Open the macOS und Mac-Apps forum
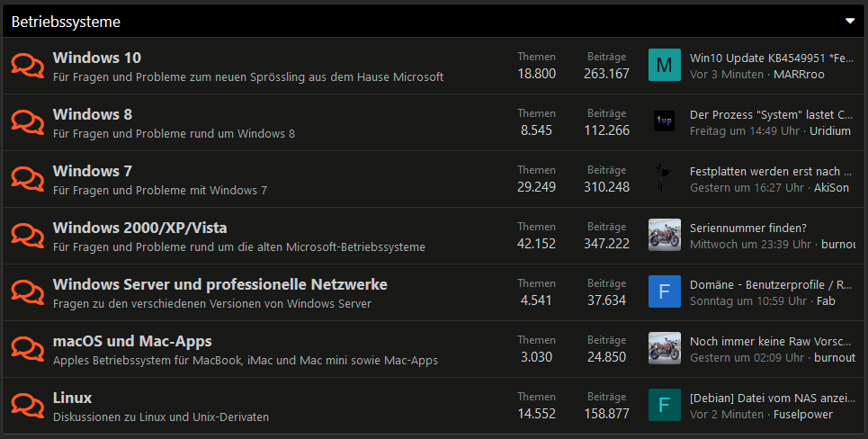 click(132, 341)
